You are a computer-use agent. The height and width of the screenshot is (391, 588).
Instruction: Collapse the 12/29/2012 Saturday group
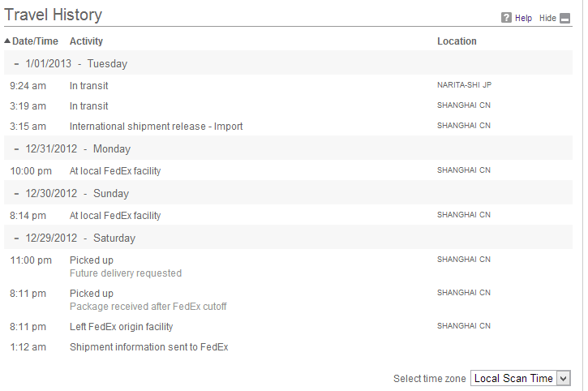coord(16,238)
